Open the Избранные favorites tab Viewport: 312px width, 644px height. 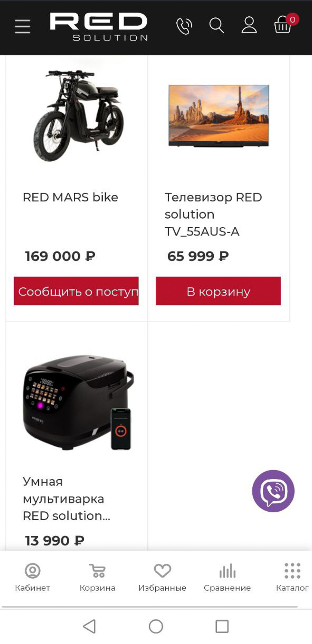(162, 577)
